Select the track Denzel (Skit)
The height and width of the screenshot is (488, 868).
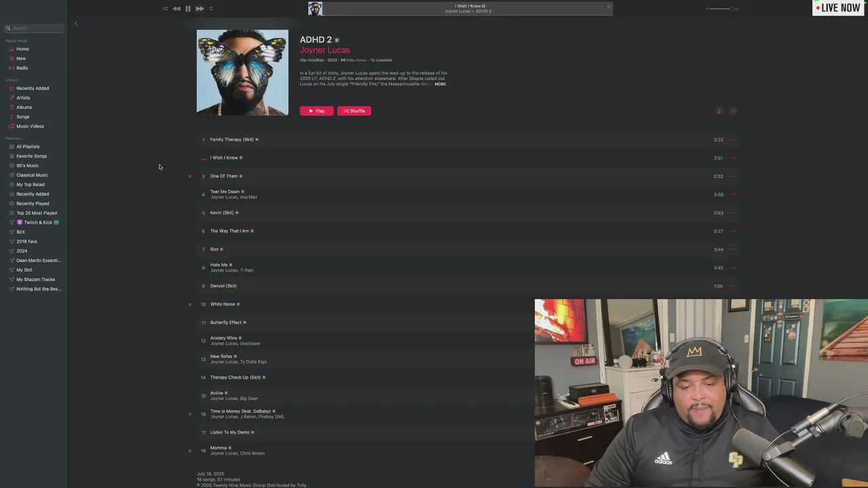click(x=223, y=286)
